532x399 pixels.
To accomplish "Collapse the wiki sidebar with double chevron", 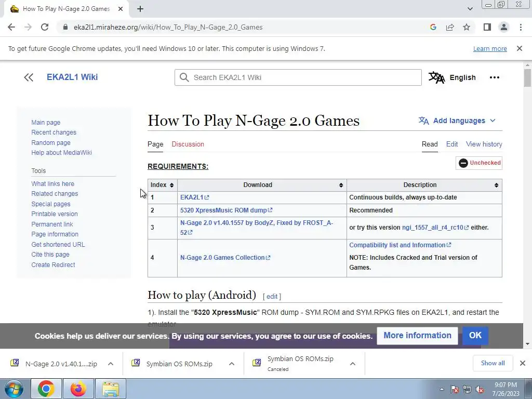I will pos(29,77).
